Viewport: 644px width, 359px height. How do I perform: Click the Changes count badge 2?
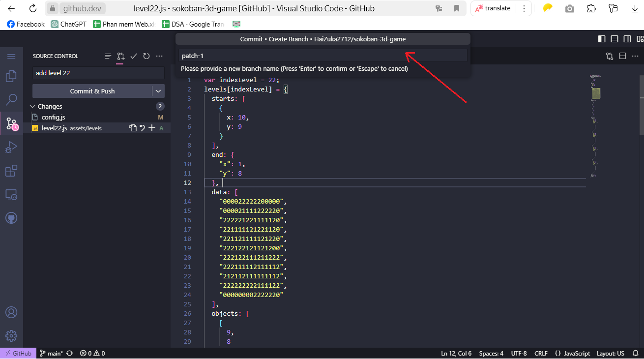click(x=160, y=106)
